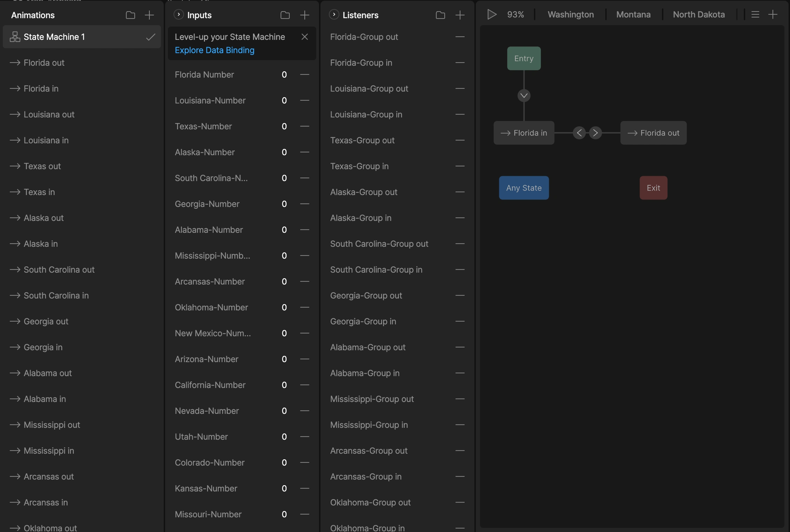Click the right-arrow transition between Florida states
This screenshot has width=790, height=532.
point(595,133)
